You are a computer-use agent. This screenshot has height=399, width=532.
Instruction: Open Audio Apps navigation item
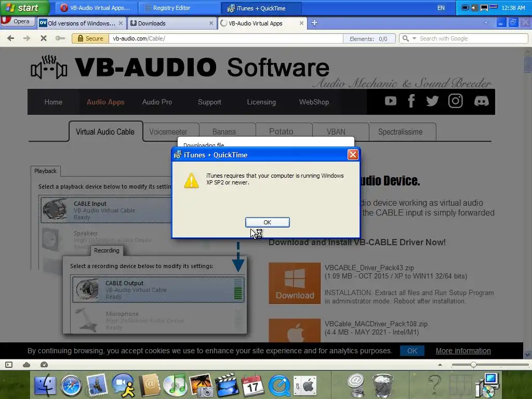coord(105,102)
